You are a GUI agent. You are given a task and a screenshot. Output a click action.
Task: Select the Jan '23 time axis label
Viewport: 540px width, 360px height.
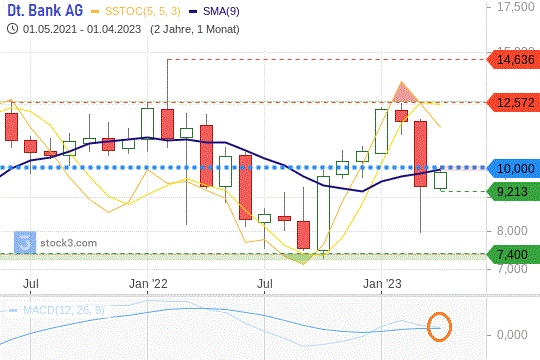coord(382,284)
